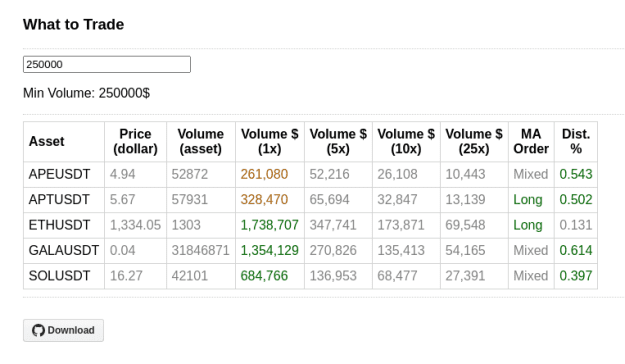The image size is (625, 364).
Task: Click the 173,871 cell
Action: point(406,225)
